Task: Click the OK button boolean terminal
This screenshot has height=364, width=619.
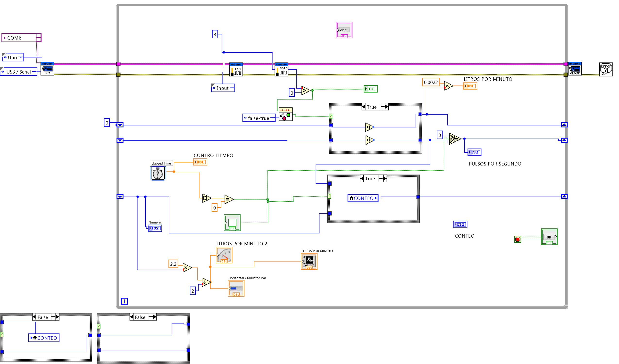Action: point(549,237)
